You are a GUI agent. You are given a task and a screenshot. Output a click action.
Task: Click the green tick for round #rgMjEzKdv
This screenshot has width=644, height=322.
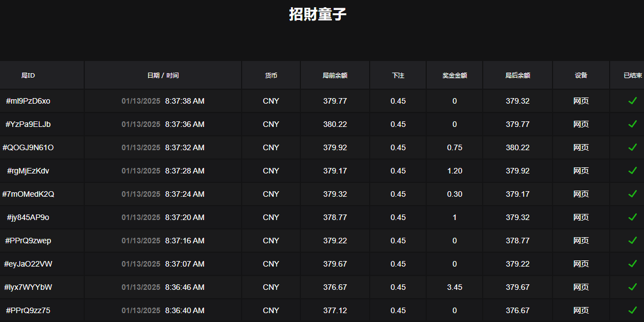631,171
